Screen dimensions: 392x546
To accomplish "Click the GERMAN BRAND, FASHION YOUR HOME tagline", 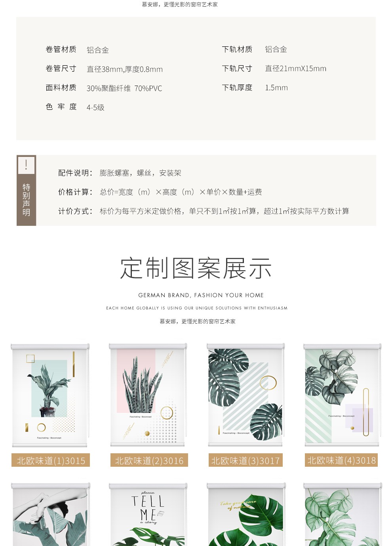I will [201, 295].
